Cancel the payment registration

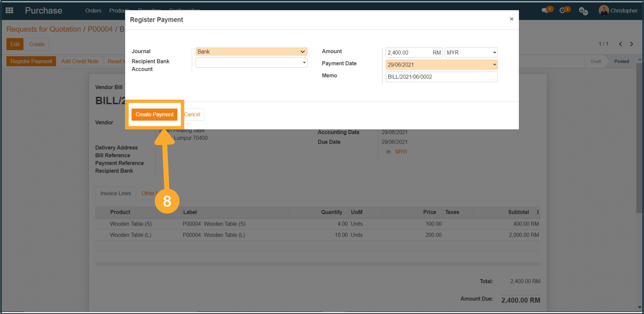[192, 114]
